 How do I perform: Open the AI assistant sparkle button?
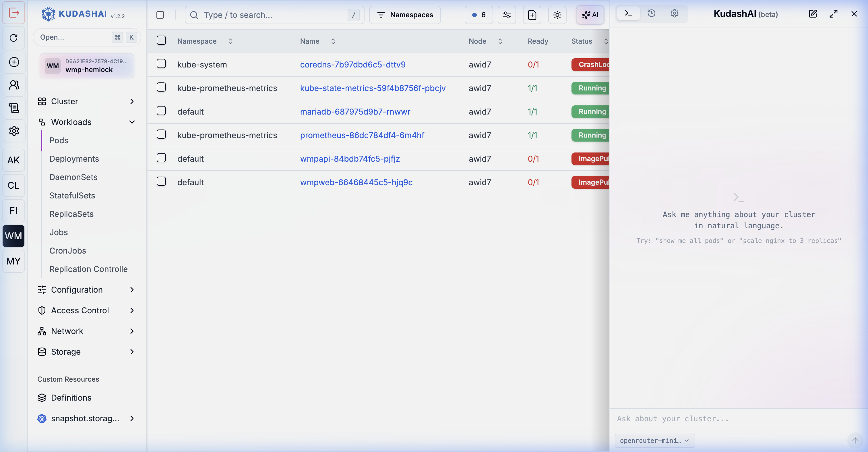(590, 15)
